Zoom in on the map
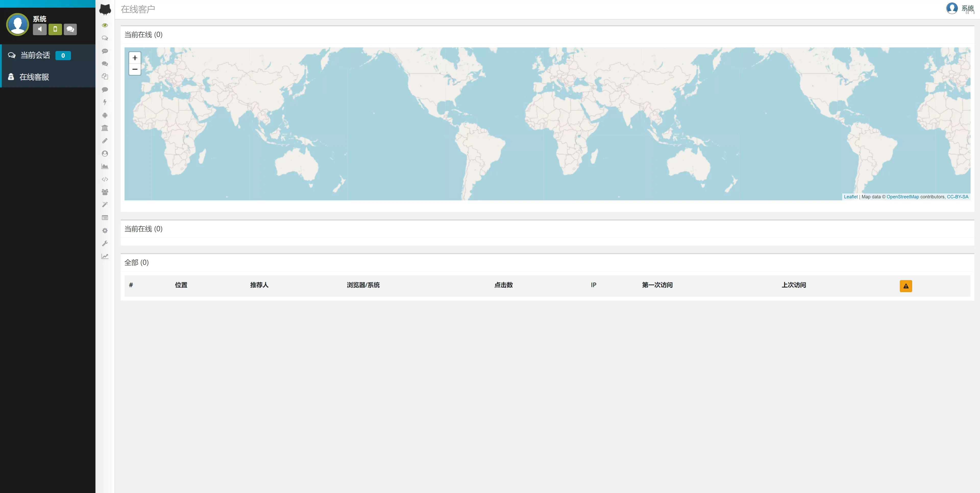 pyautogui.click(x=135, y=58)
